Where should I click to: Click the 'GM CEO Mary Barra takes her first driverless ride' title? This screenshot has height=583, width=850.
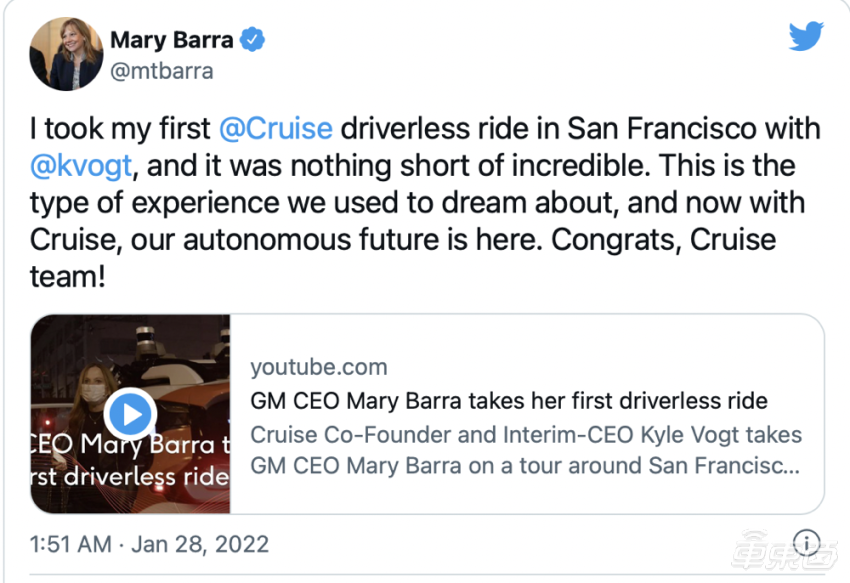pos(509,401)
